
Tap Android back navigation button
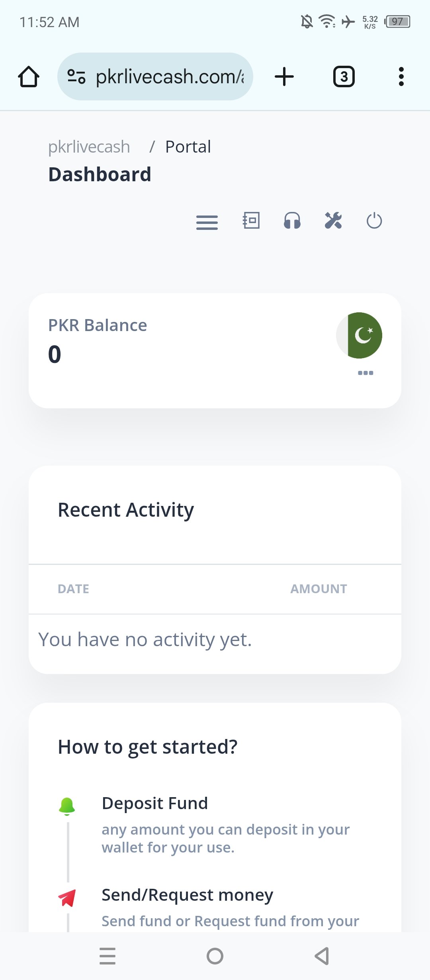pyautogui.click(x=322, y=956)
